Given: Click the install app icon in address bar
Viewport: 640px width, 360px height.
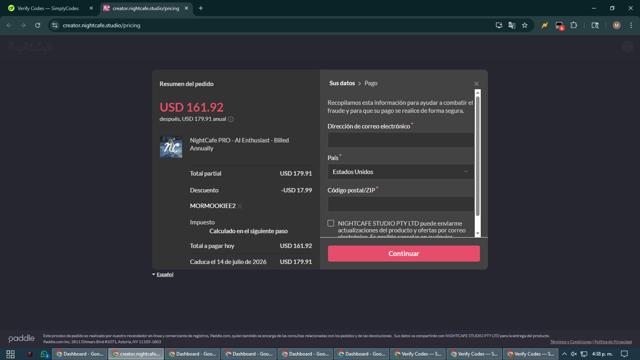Looking at the screenshot, I should coord(499,25).
